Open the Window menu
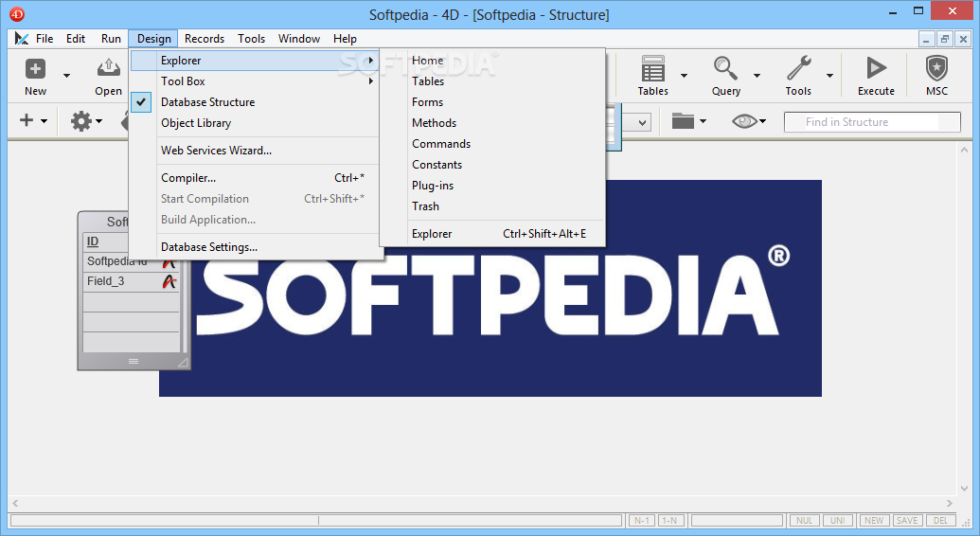Viewport: 980px width, 536px height. click(299, 38)
